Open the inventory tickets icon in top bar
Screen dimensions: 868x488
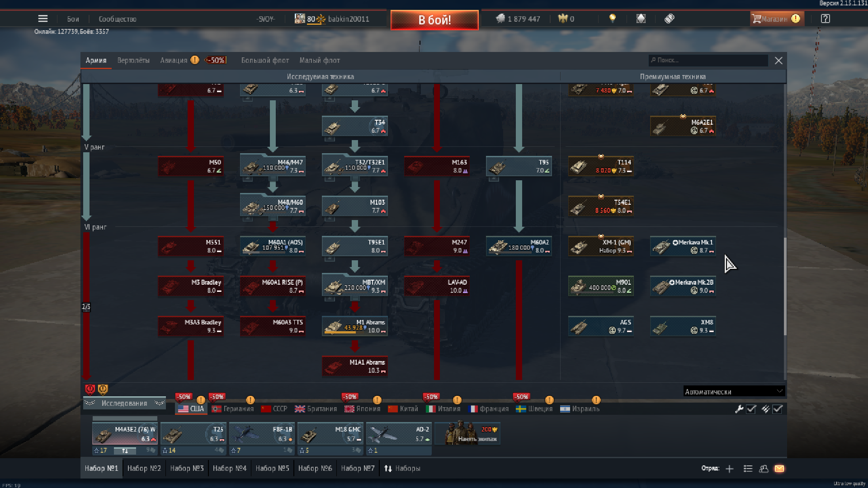tap(670, 19)
